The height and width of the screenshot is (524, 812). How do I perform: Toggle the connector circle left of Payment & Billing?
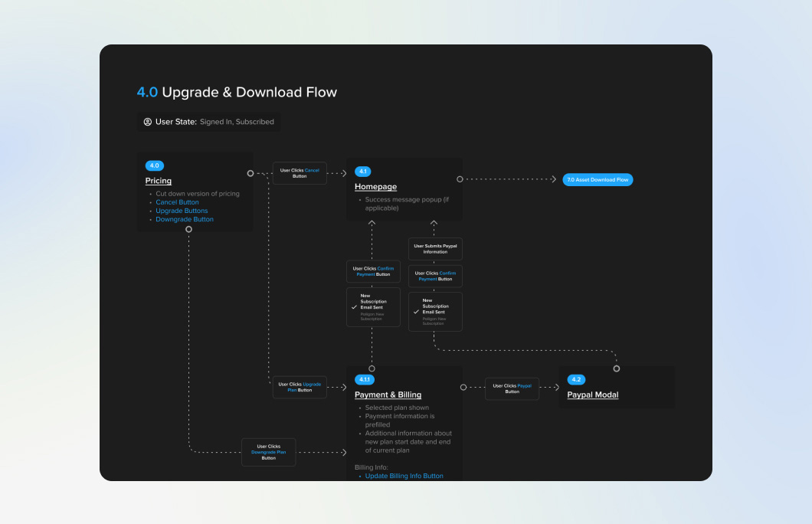point(463,386)
